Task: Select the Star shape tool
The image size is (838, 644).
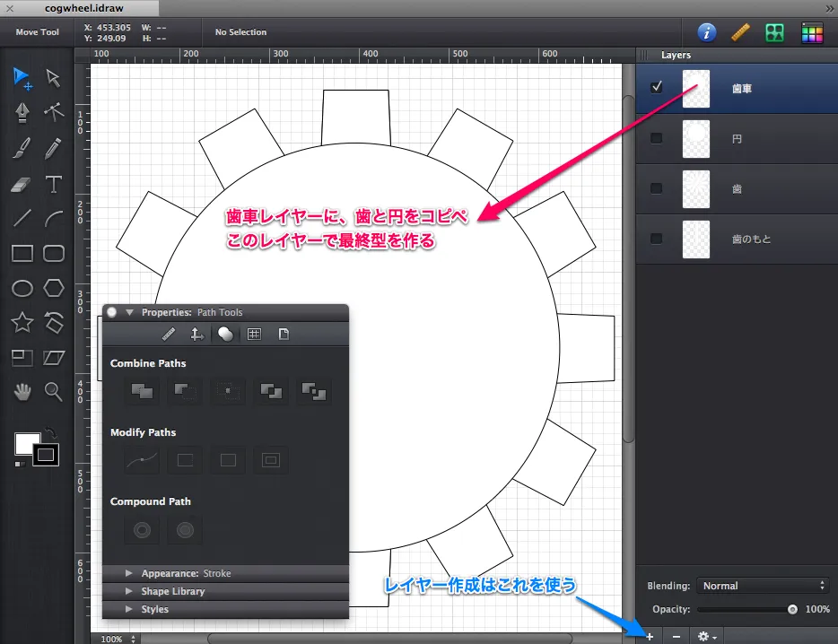Action: click(22, 322)
